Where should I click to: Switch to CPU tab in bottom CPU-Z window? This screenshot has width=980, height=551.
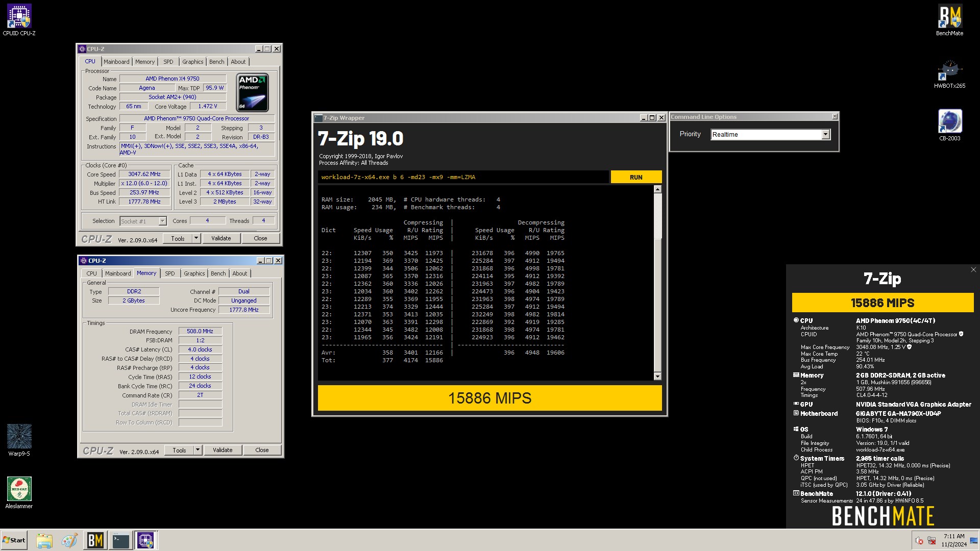(x=91, y=273)
